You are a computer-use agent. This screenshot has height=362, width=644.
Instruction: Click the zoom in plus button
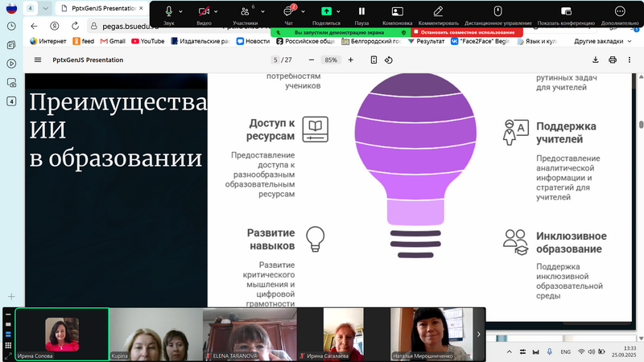(350, 60)
